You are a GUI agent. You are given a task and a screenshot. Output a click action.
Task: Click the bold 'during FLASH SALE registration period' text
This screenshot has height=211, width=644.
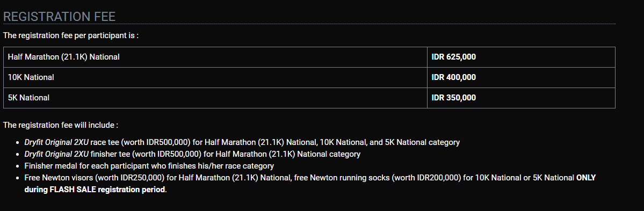[95, 190]
